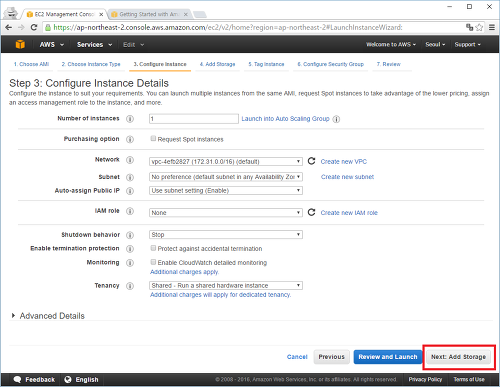
Task: Go to step 4 Add Storage tab
Action: (217, 64)
